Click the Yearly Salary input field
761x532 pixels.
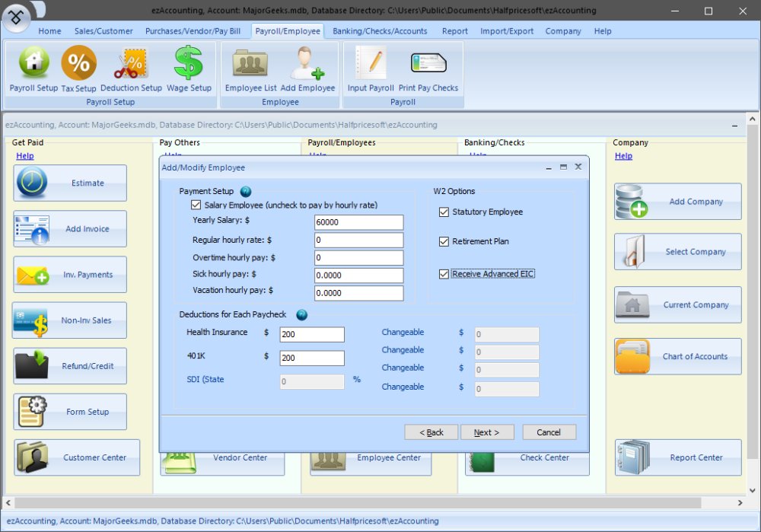[x=358, y=222]
